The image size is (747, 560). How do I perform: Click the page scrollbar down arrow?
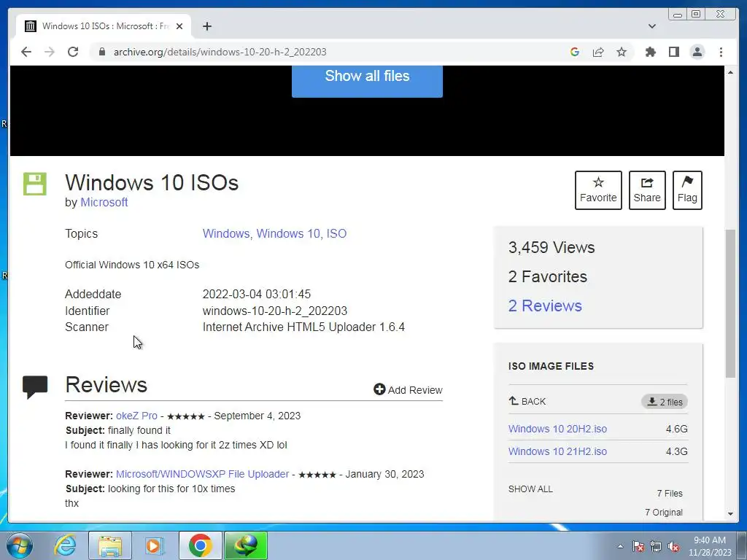(730, 514)
